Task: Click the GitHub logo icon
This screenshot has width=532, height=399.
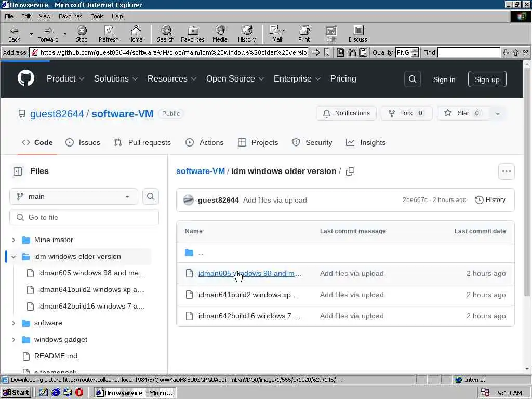Action: (x=26, y=78)
